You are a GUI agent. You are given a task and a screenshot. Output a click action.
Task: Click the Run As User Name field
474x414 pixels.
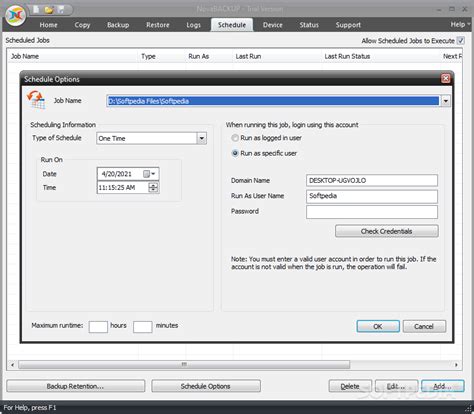[x=372, y=196]
